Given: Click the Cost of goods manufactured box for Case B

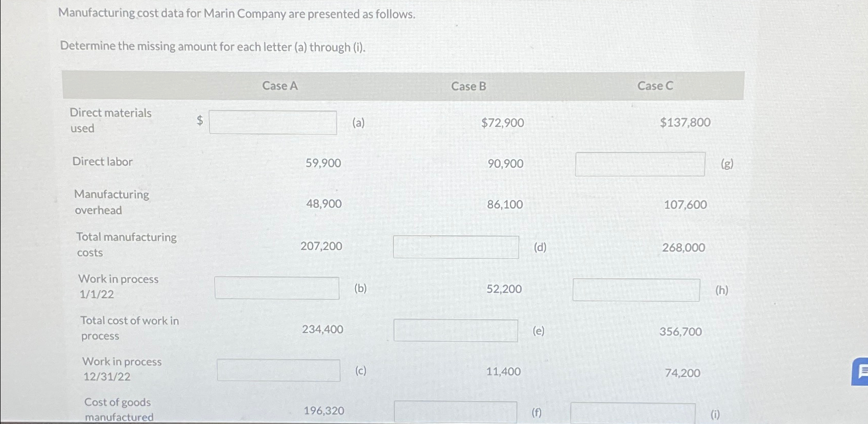Looking at the screenshot, I should click(x=456, y=411).
